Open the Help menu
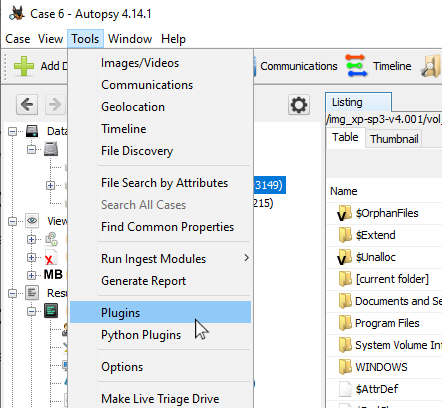 173,39
